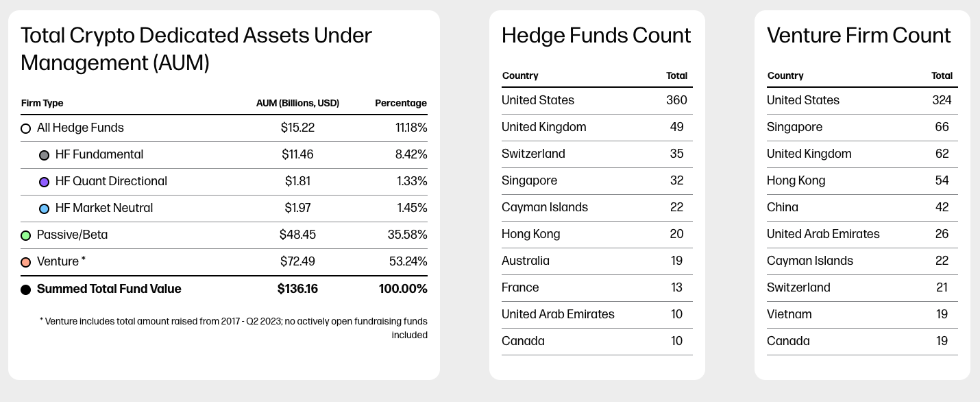
Task: Click the white All Hedge Funds circle
Action: click(x=26, y=128)
